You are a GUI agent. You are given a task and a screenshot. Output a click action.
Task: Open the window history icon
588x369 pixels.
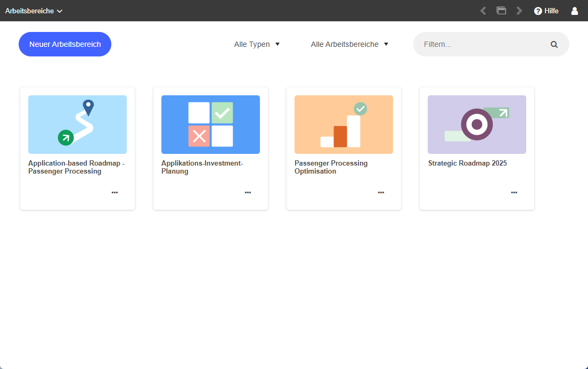[501, 11]
